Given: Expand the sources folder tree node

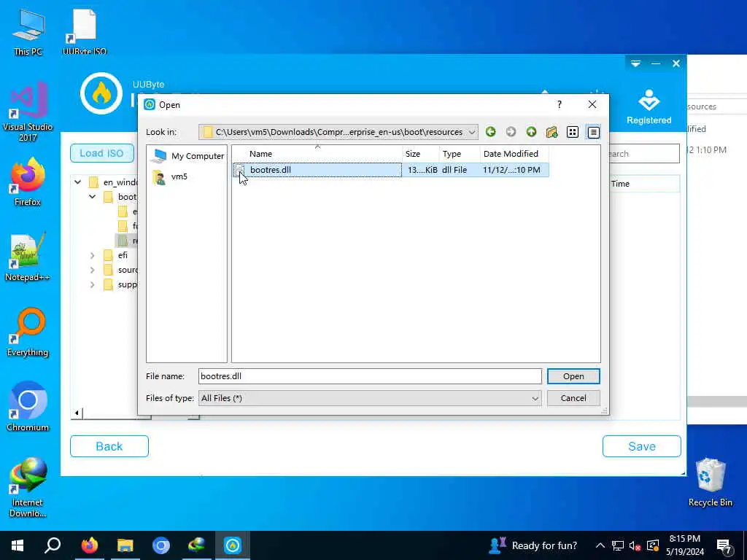Looking at the screenshot, I should 93,270.
